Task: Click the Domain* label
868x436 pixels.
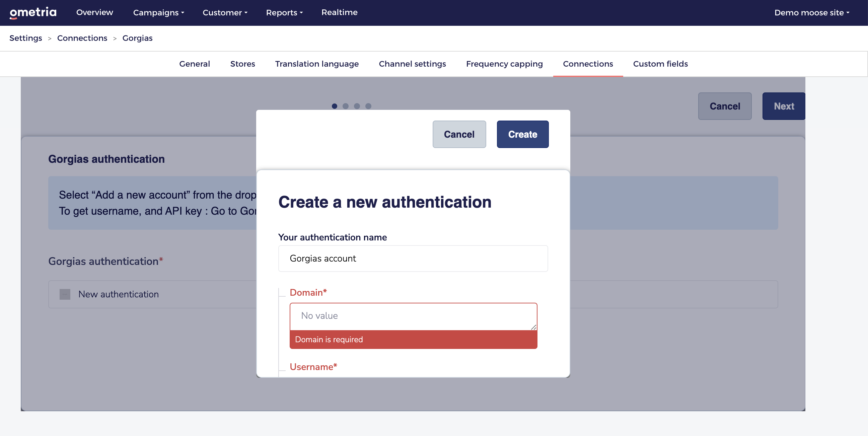Action: (x=308, y=292)
